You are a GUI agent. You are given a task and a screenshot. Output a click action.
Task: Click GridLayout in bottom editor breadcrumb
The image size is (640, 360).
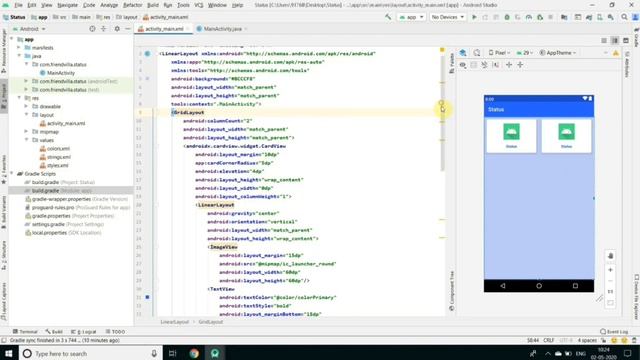coord(211,322)
